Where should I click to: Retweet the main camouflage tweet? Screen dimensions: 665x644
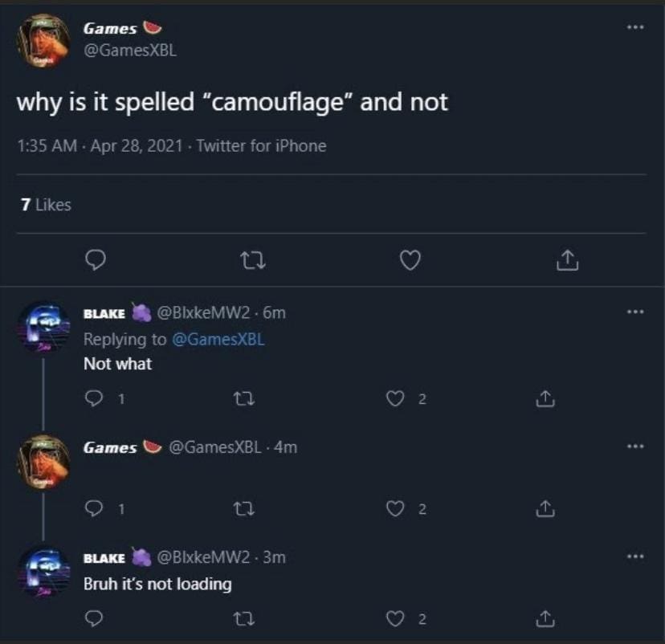(x=253, y=260)
